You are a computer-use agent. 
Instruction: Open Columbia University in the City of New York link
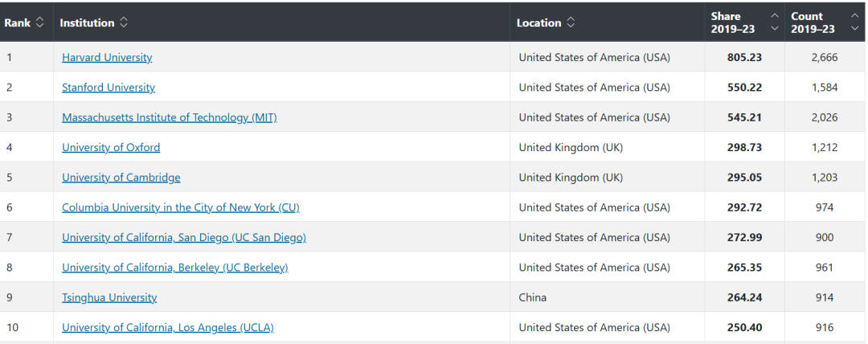181,207
